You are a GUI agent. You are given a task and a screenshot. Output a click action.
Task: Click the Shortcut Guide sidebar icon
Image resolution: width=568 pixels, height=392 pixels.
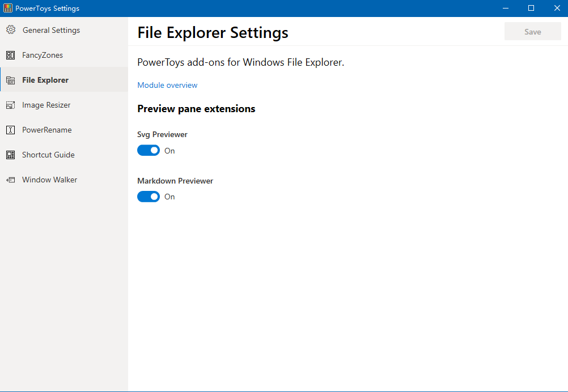click(11, 155)
